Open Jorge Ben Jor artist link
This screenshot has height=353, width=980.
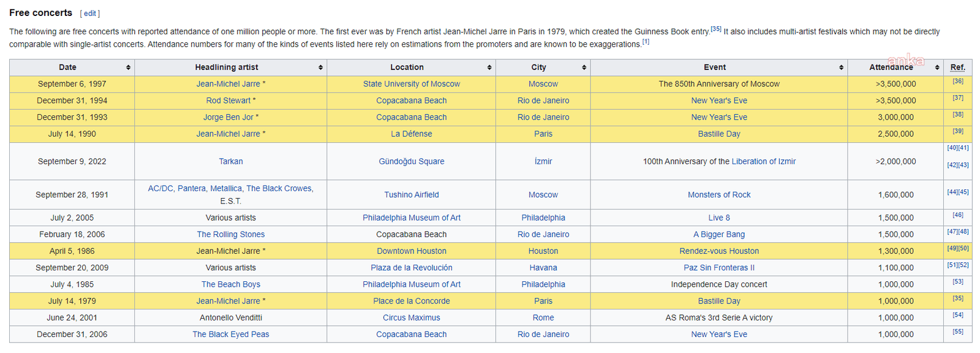coord(228,117)
